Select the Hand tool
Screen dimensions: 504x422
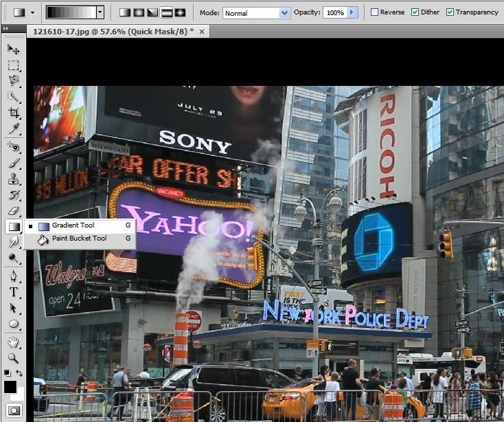[x=13, y=342]
